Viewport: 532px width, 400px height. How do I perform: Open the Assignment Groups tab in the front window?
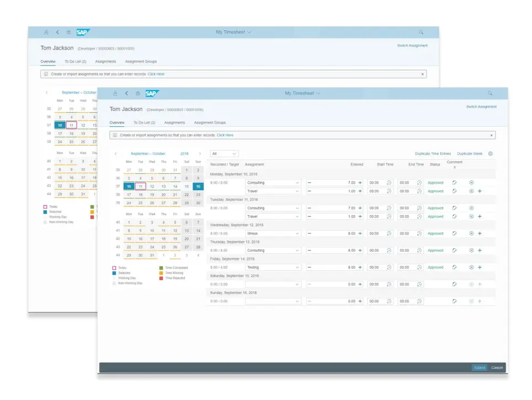coord(210,122)
